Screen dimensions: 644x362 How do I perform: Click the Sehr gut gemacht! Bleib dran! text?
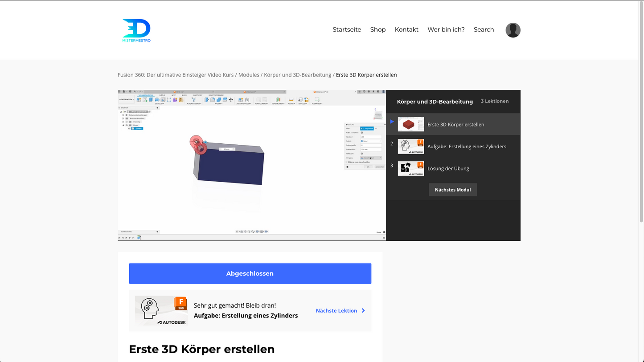click(x=235, y=305)
